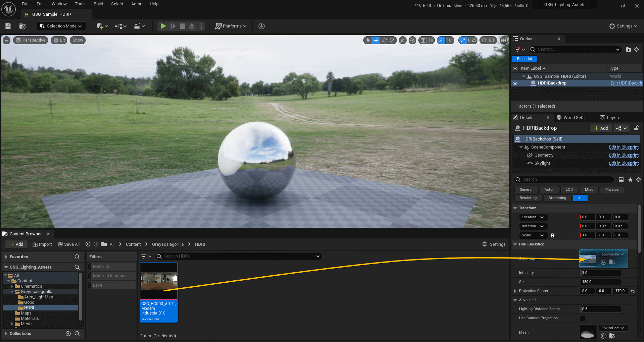Click Save All in Content Browser
Screen dimensions: 644x342
point(69,244)
